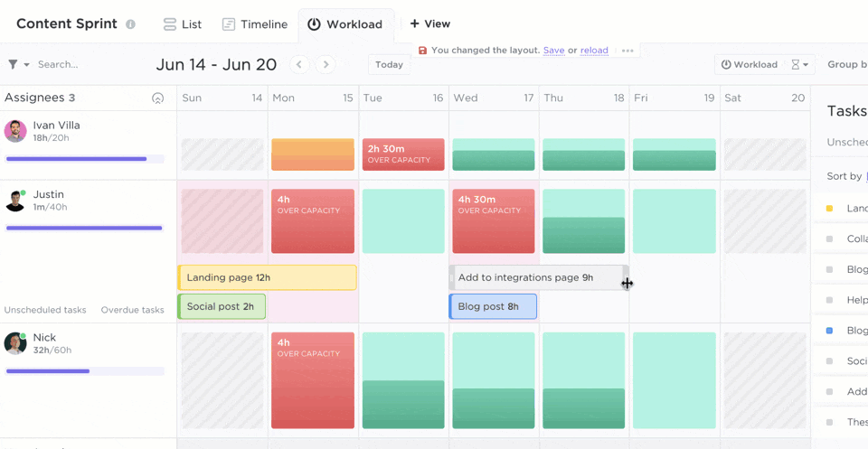
Task: Open the layout ellipsis options menu
Action: click(x=627, y=51)
